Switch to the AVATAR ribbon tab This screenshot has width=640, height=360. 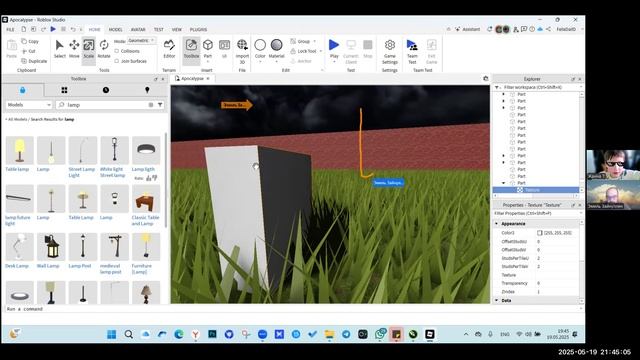(x=138, y=29)
